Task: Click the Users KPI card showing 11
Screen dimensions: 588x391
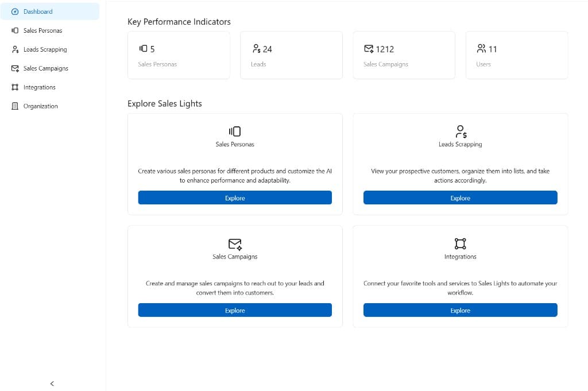Action: [516, 55]
